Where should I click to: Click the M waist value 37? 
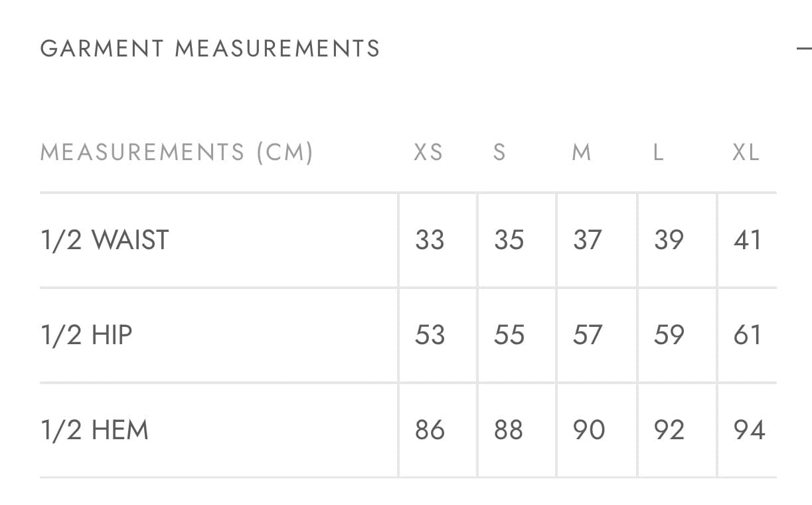(x=588, y=240)
